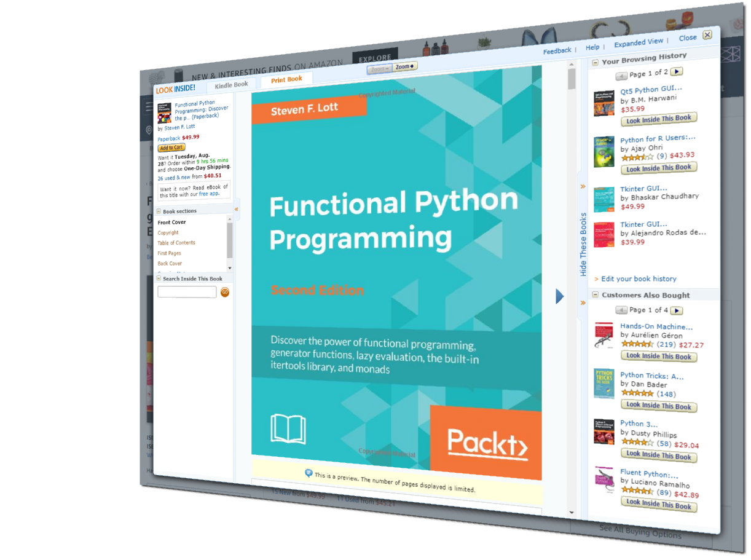Open Qt5 Python GUI book link
751x560 pixels.
point(651,90)
